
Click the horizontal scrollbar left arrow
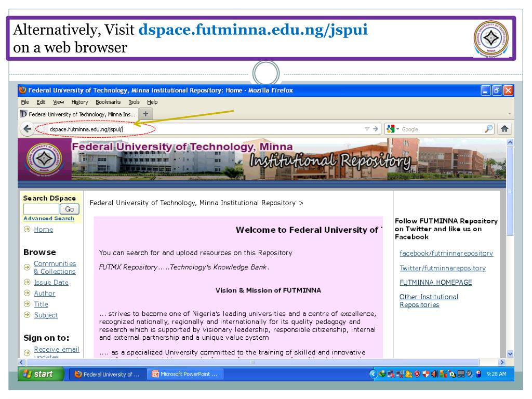click(22, 362)
